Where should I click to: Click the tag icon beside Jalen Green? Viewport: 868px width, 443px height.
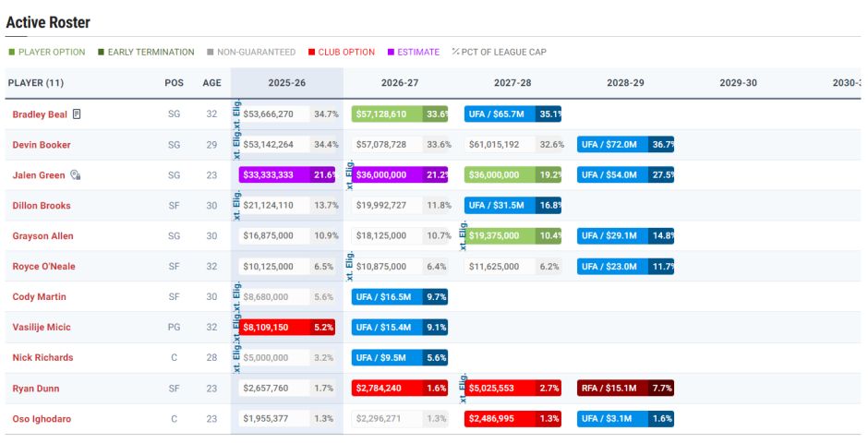(x=75, y=175)
